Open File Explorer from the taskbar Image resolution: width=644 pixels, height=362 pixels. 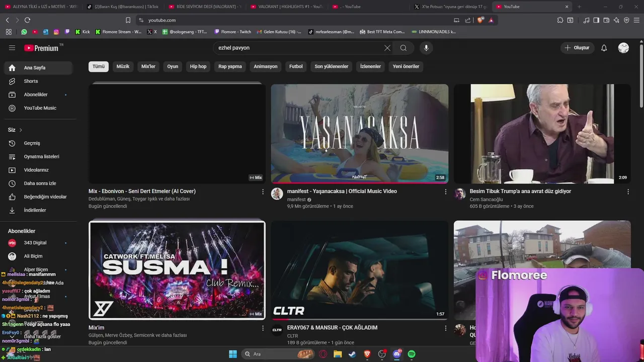pos(338,354)
